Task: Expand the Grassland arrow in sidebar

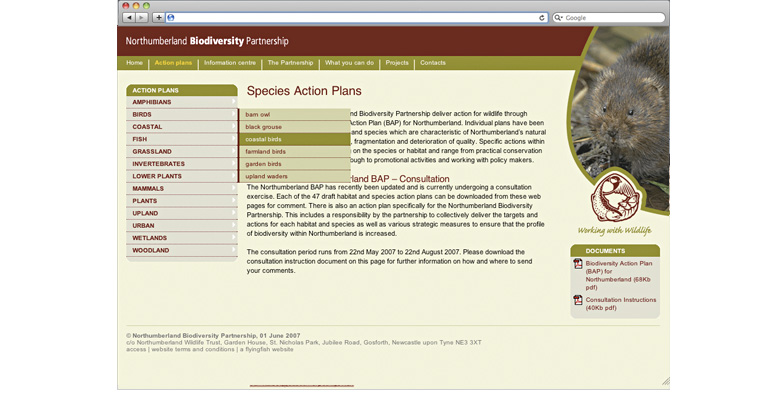Action: point(234,151)
